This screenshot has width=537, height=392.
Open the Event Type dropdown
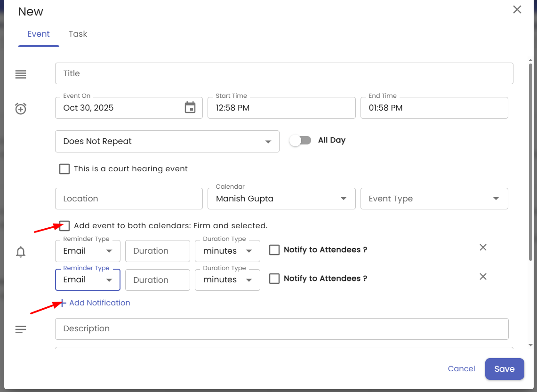click(433, 199)
